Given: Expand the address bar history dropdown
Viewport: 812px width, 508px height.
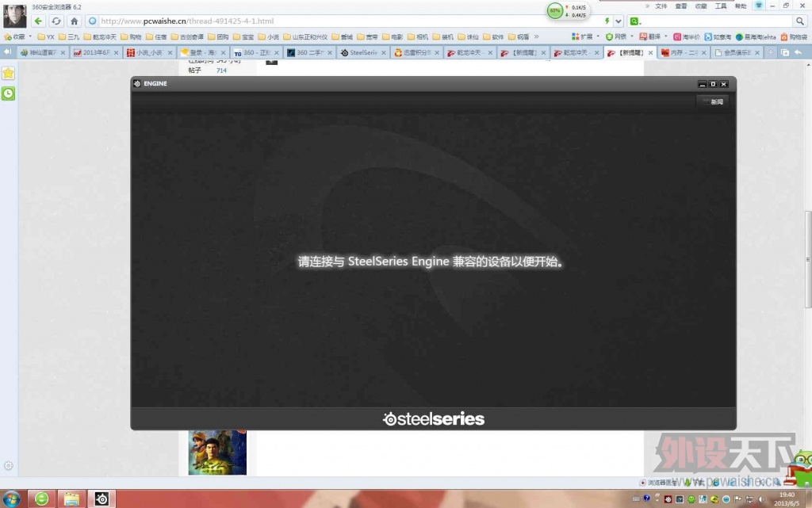Looking at the screenshot, I should pyautogui.click(x=619, y=21).
